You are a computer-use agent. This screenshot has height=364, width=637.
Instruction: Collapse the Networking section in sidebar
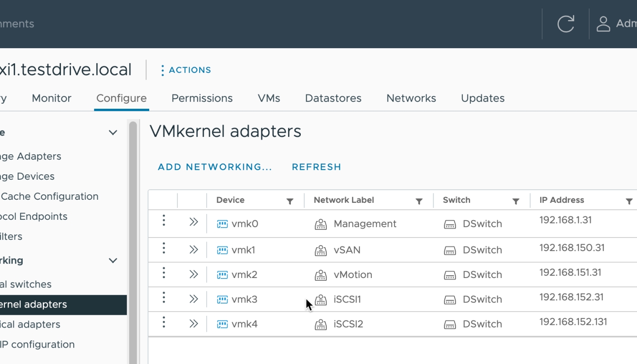(113, 261)
